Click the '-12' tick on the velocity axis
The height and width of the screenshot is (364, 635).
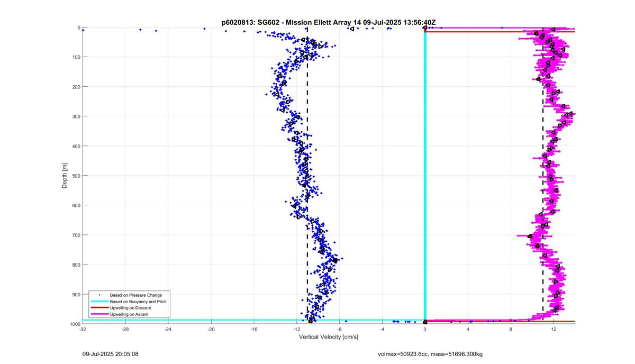297,330
